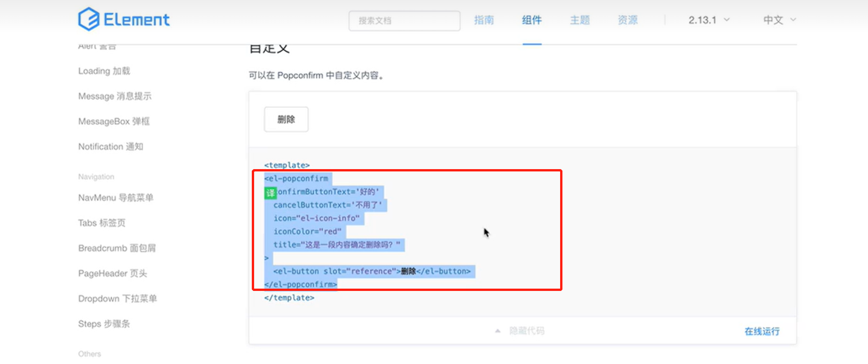Screen dimensions: 868x364
Task: Click the cancelButtonText='不用了' code line
Action: coord(328,205)
